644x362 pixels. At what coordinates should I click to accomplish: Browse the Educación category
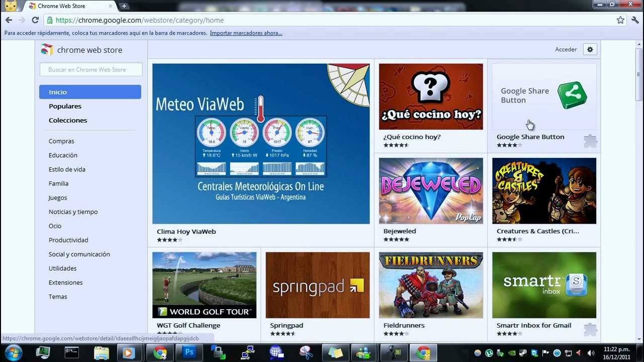click(x=63, y=155)
